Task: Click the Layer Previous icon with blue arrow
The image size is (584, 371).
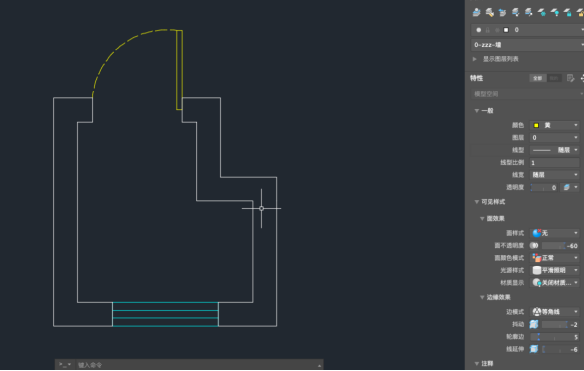Action: tap(502, 13)
